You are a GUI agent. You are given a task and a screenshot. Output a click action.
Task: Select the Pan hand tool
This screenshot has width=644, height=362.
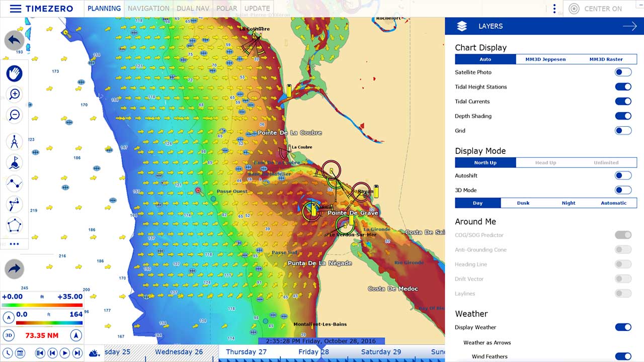click(15, 73)
